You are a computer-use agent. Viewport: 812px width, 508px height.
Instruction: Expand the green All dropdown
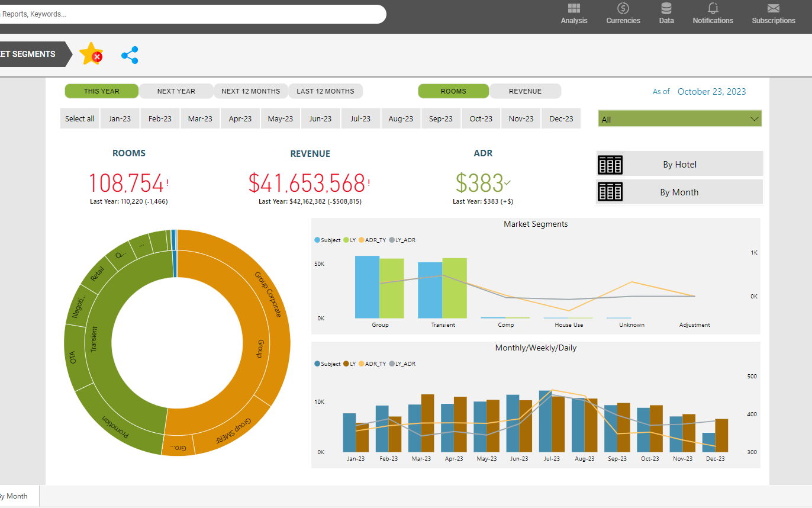pyautogui.click(x=679, y=119)
